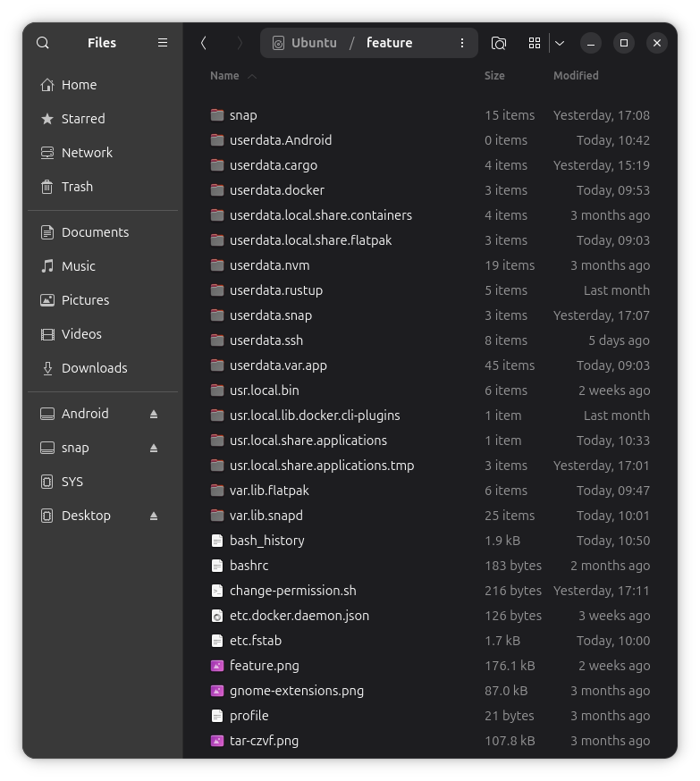Screen dimensions: 700x781
Task: Open Starred in sidebar
Action: click(x=82, y=119)
